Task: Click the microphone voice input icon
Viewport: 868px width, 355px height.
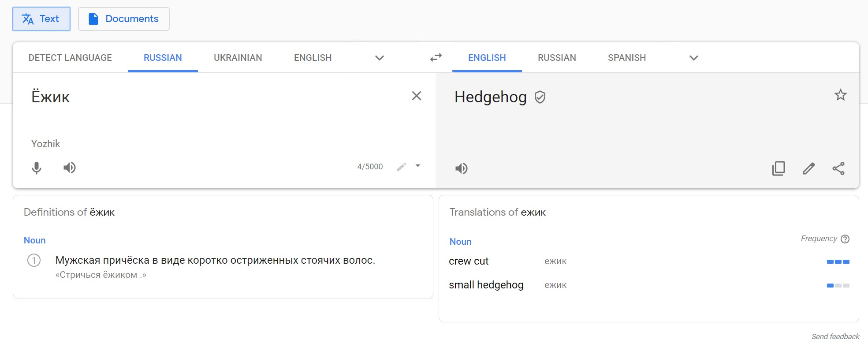Action: pos(37,168)
